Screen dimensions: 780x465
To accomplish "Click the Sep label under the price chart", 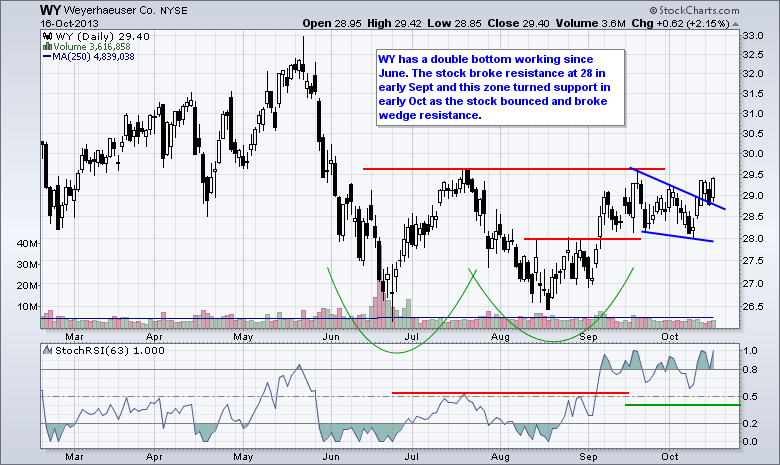I will (x=588, y=337).
